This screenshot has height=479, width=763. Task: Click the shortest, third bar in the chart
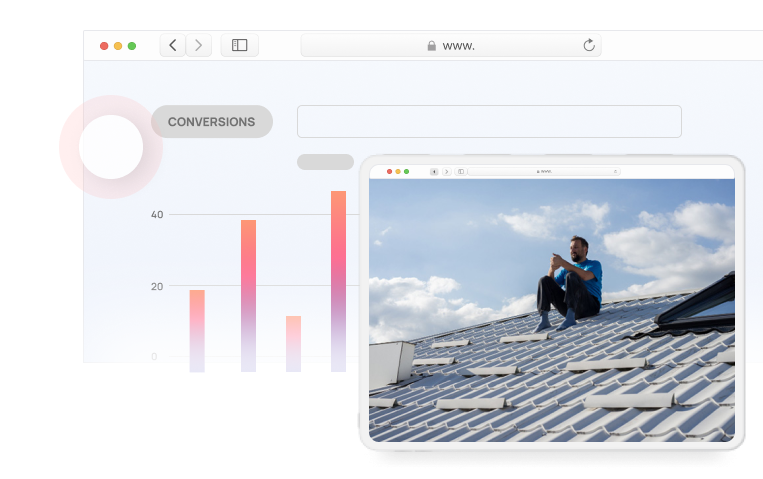coord(293,343)
